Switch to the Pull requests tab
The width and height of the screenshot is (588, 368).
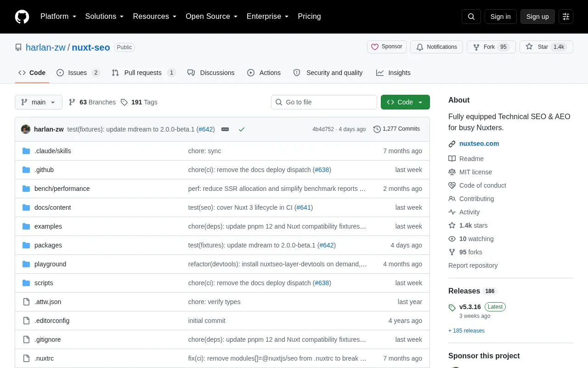coord(143,73)
